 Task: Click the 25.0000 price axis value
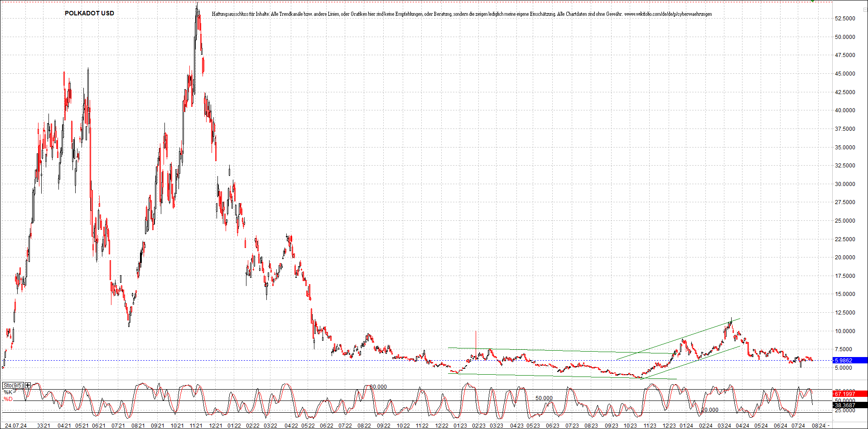coord(845,221)
